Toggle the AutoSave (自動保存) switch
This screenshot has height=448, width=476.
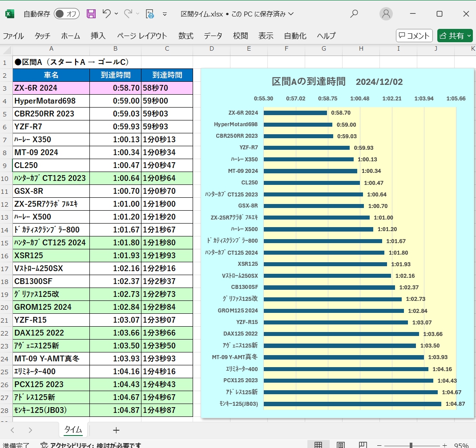click(x=67, y=14)
